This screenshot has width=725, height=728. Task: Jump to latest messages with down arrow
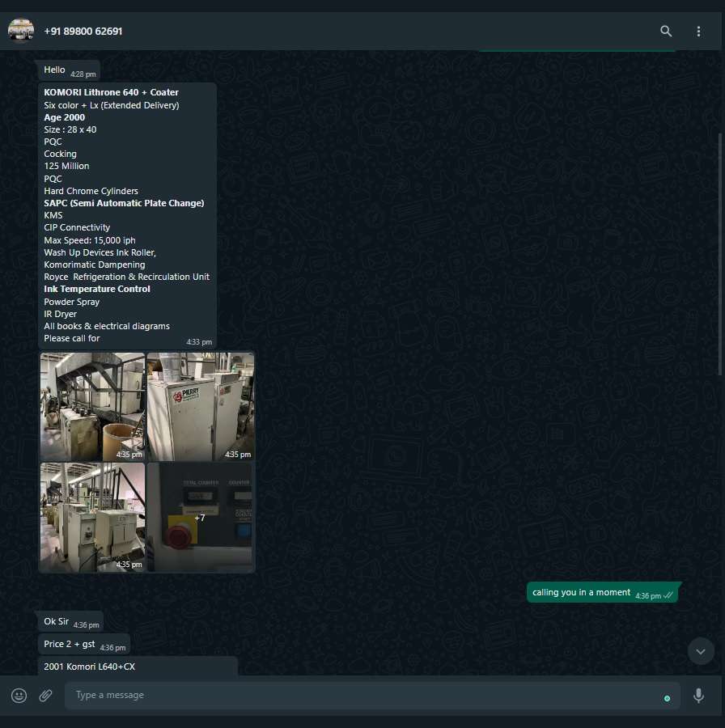701,651
